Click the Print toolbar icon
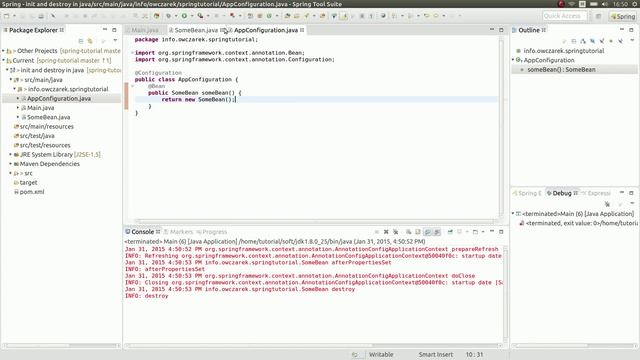This screenshot has height=360, width=640. 41,16
